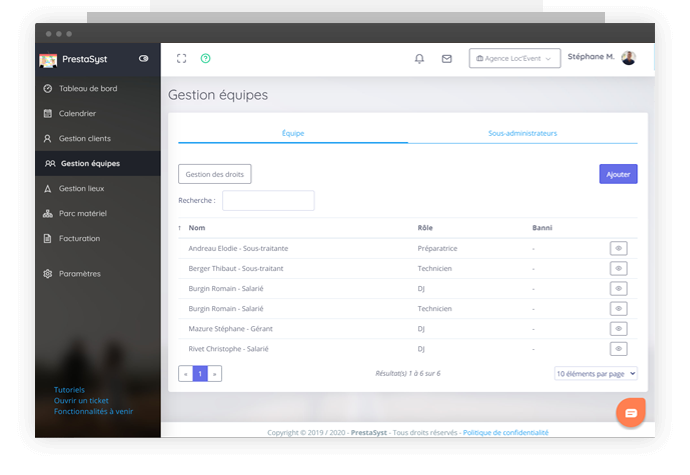Screen dimensions: 690x475
Task: Open Fonctionnalités à venir link
Action: 93,412
